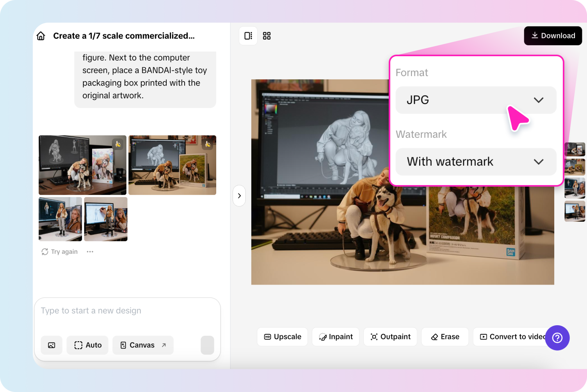Screen dimensions: 587x392
Task: Click the project title 'Create a 1/7 scale commercialized...'
Action: 124,36
